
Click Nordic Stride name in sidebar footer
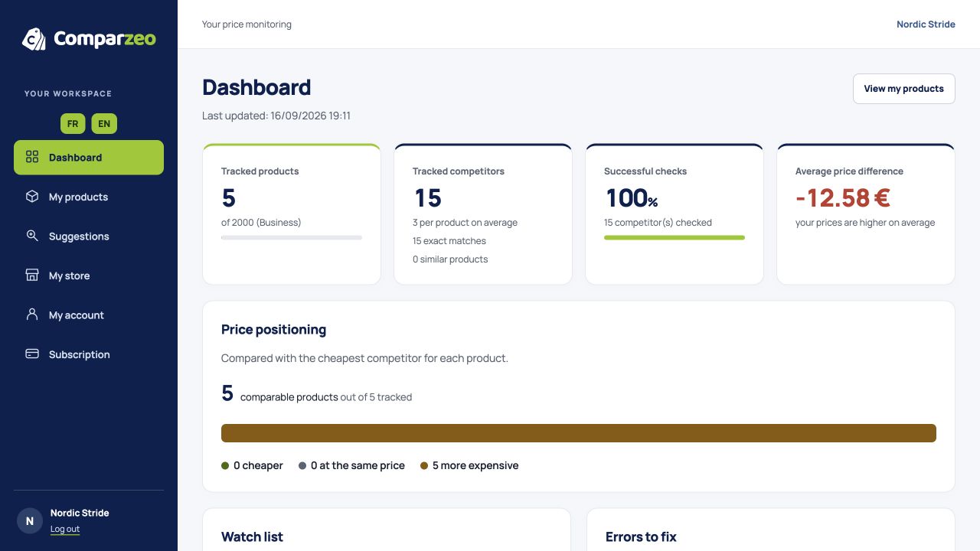[80, 513]
